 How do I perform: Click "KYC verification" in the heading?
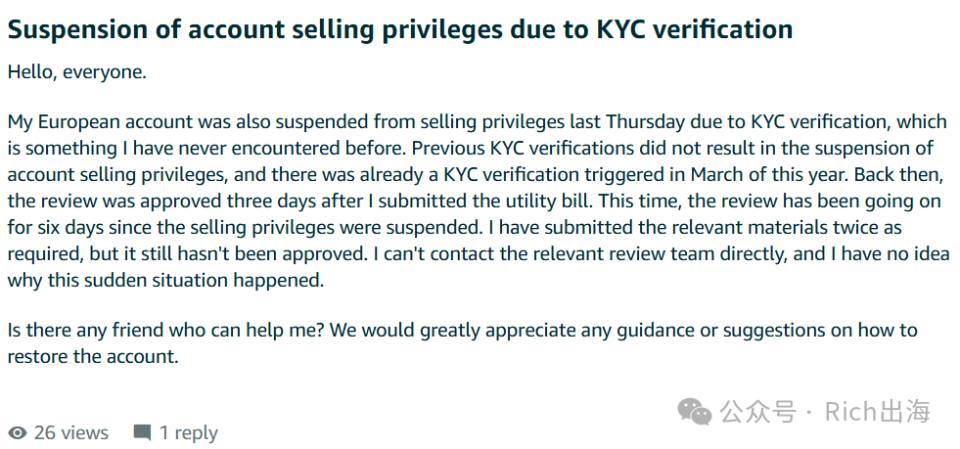pyautogui.click(x=695, y=29)
